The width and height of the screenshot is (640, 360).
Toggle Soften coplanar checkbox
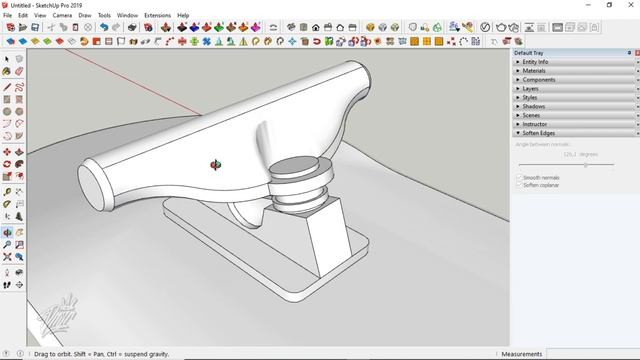pos(519,185)
